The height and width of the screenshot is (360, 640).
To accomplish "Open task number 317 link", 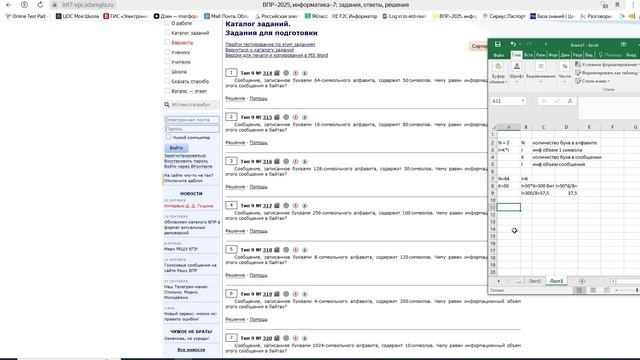I will (267, 206).
